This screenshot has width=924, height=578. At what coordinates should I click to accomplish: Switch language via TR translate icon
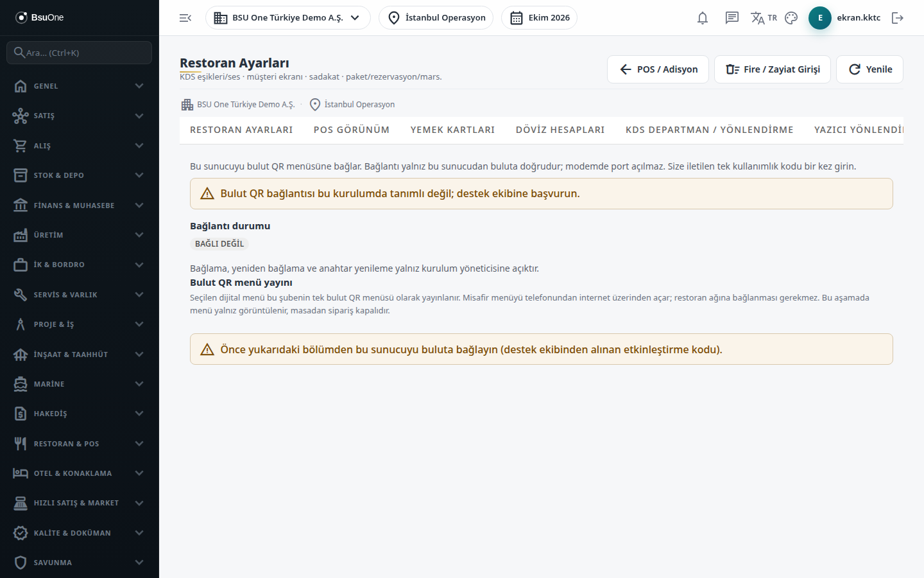point(764,18)
